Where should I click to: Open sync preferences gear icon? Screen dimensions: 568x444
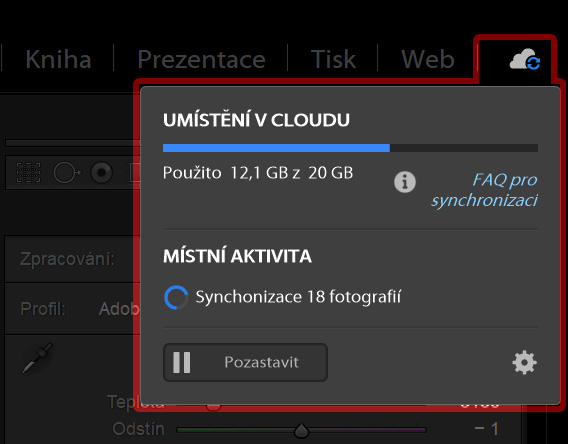pyautogui.click(x=524, y=362)
